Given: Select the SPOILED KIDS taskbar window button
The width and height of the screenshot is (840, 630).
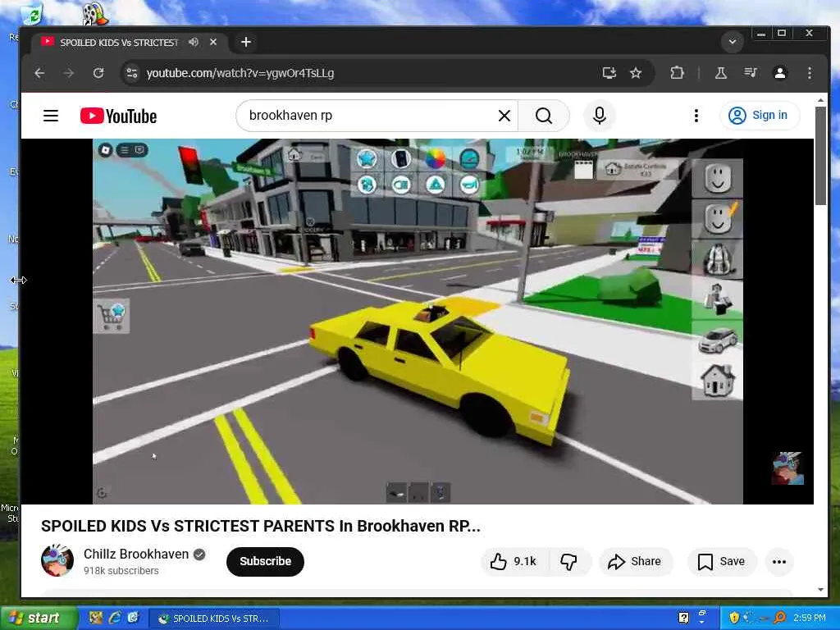Looking at the screenshot, I should (213, 619).
